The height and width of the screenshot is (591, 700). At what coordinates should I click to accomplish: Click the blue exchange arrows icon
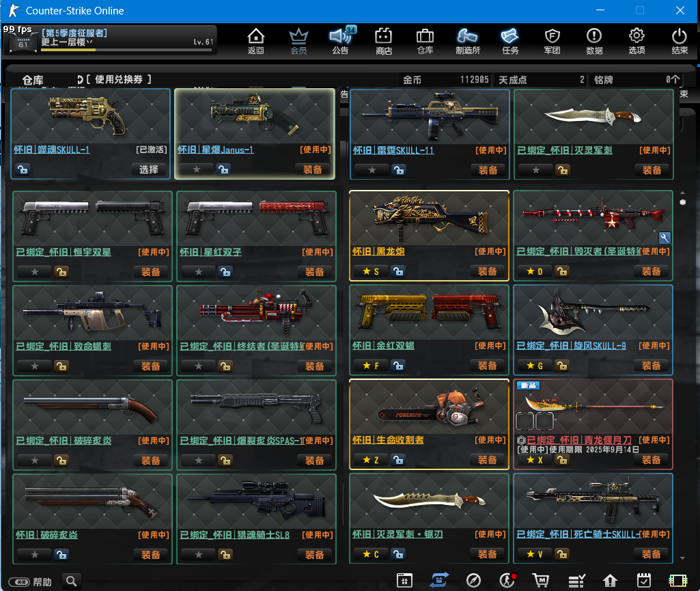pyautogui.click(x=439, y=580)
